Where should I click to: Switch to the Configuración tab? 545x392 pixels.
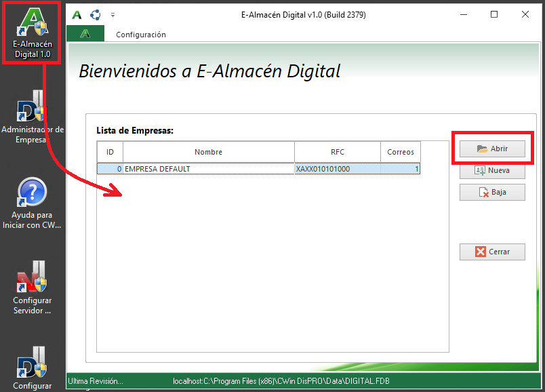pyautogui.click(x=140, y=35)
